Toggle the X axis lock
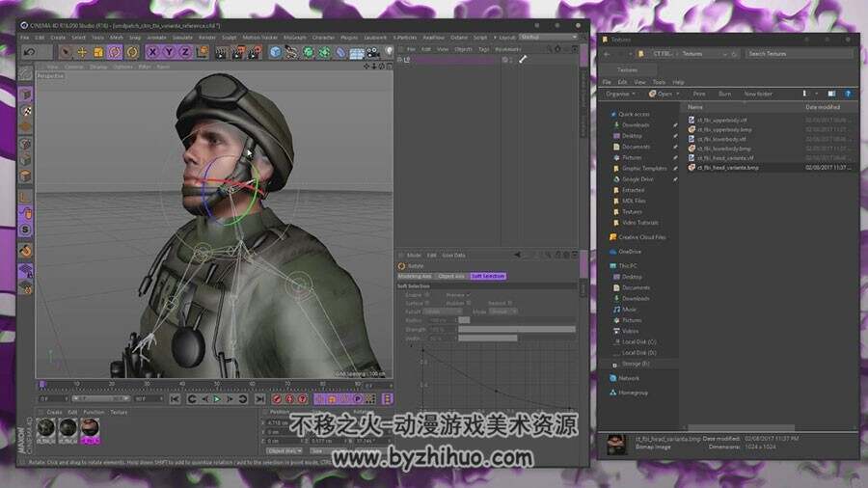 [152, 52]
